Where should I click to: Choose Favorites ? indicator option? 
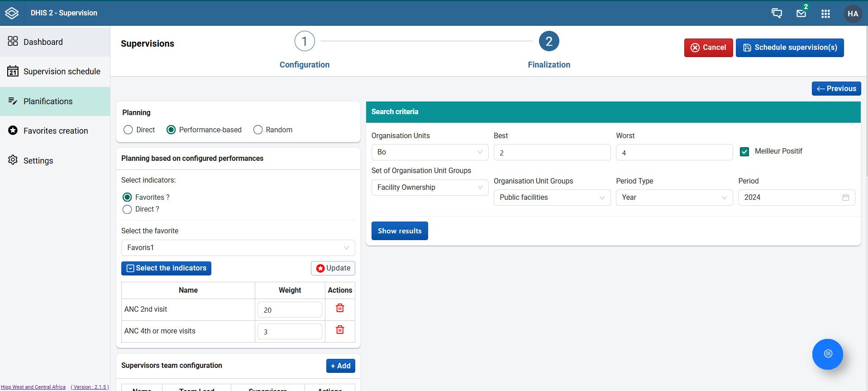tap(127, 197)
